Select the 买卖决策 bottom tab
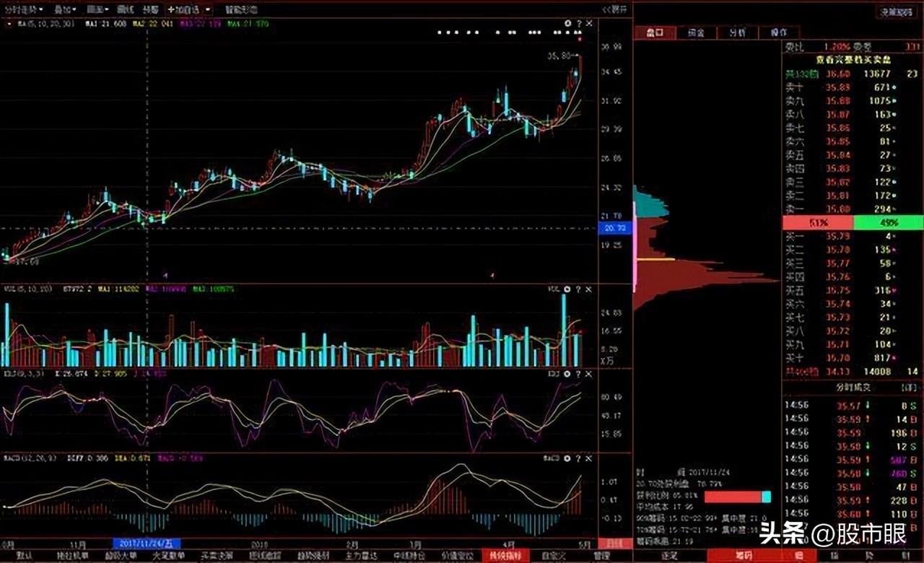This screenshot has height=563, width=924. (x=218, y=557)
